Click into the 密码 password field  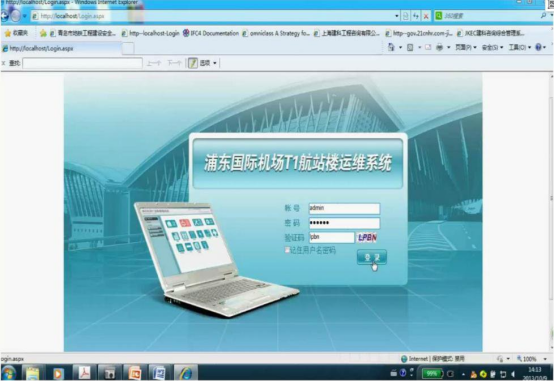click(344, 223)
